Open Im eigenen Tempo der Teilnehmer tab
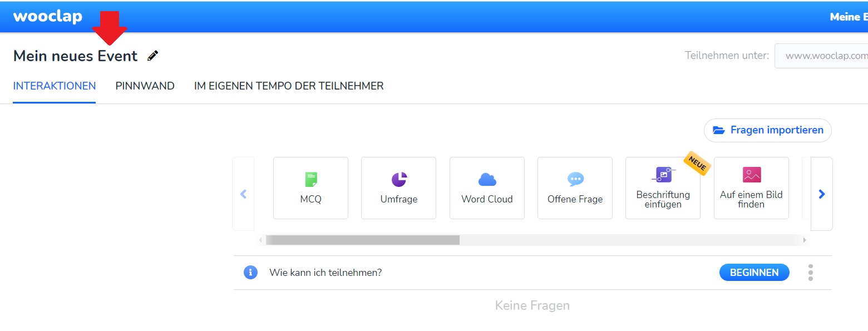The width and height of the screenshot is (868, 331). point(288,86)
